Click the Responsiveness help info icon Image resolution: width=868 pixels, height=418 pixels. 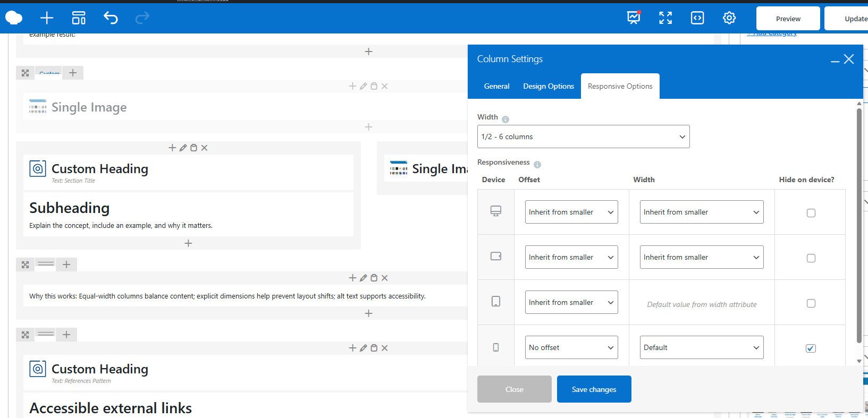coord(537,165)
